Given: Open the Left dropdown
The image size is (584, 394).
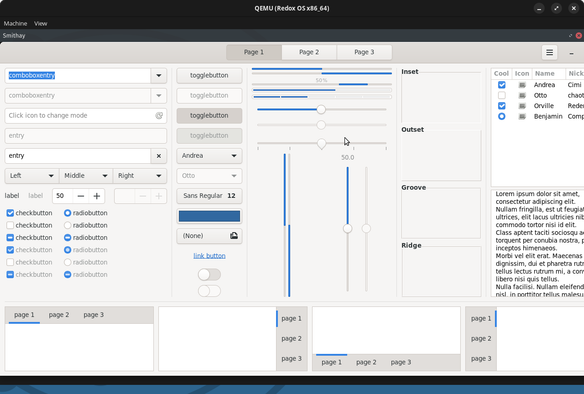Looking at the screenshot, I should coord(32,176).
